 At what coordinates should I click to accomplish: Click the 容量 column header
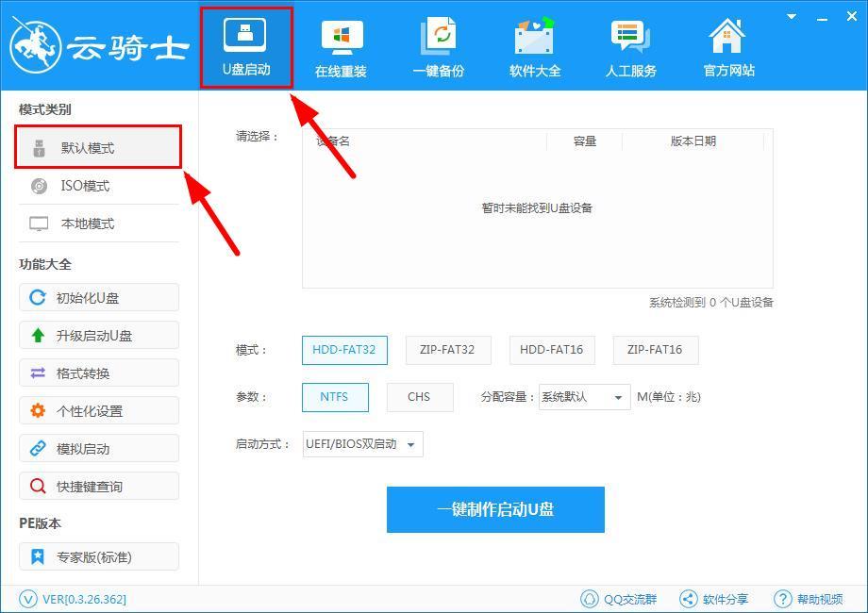coord(585,141)
